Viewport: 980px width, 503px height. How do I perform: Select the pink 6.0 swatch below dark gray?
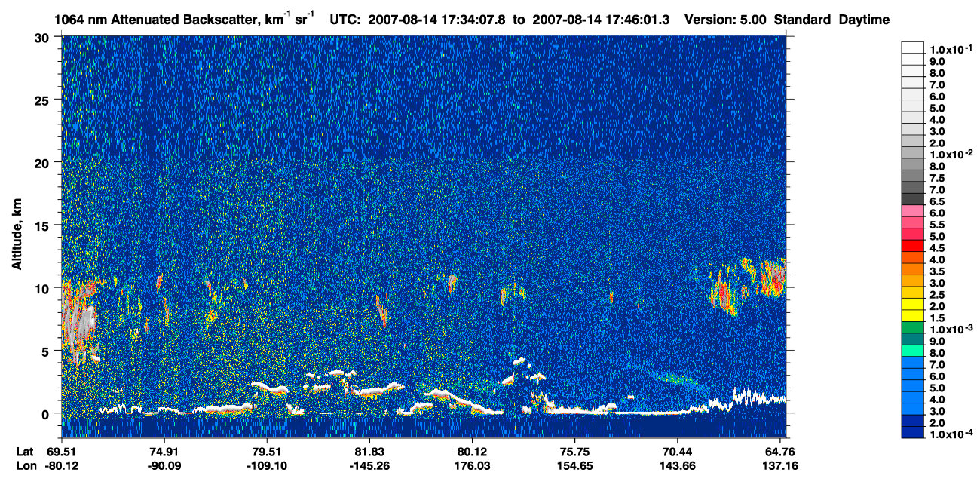coord(912,211)
